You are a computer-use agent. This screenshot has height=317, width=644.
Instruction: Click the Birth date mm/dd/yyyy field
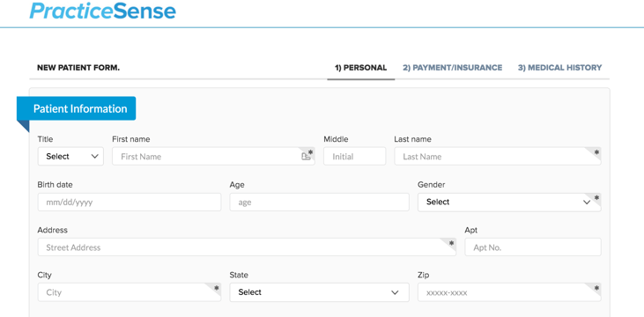tap(130, 202)
